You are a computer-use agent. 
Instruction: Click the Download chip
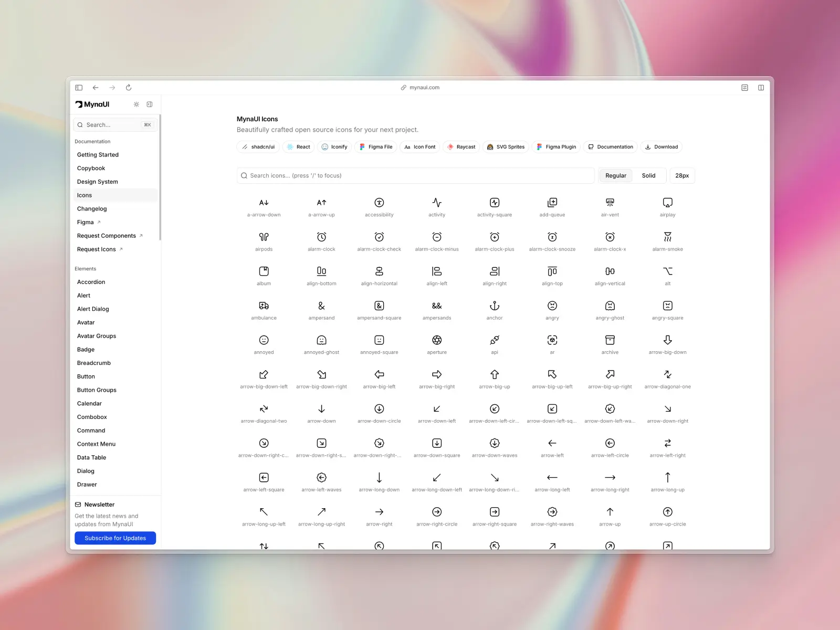661,147
